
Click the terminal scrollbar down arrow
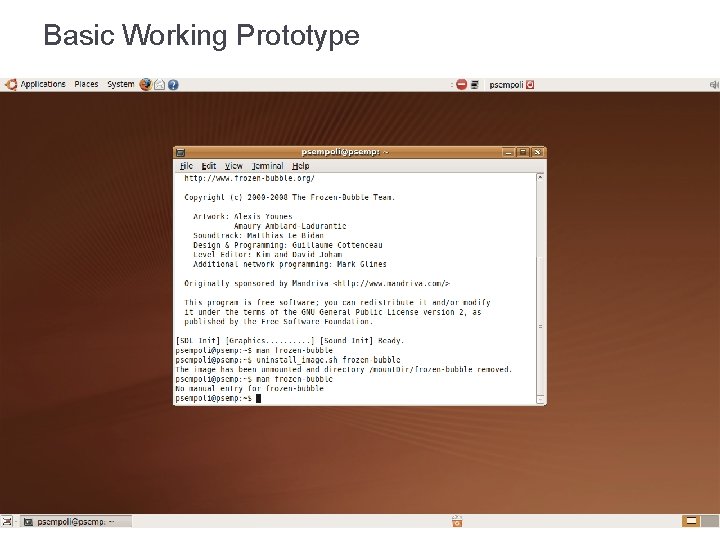coord(540,399)
